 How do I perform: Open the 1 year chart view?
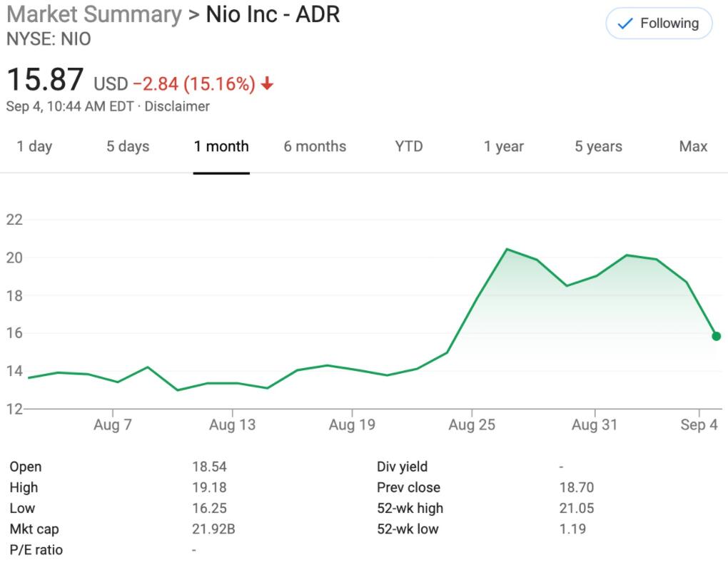click(x=504, y=146)
